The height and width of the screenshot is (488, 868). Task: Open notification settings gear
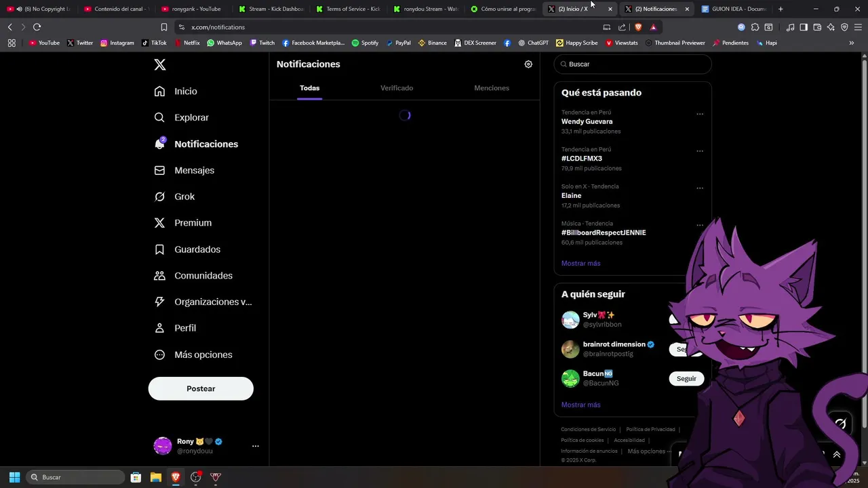pyautogui.click(x=528, y=64)
